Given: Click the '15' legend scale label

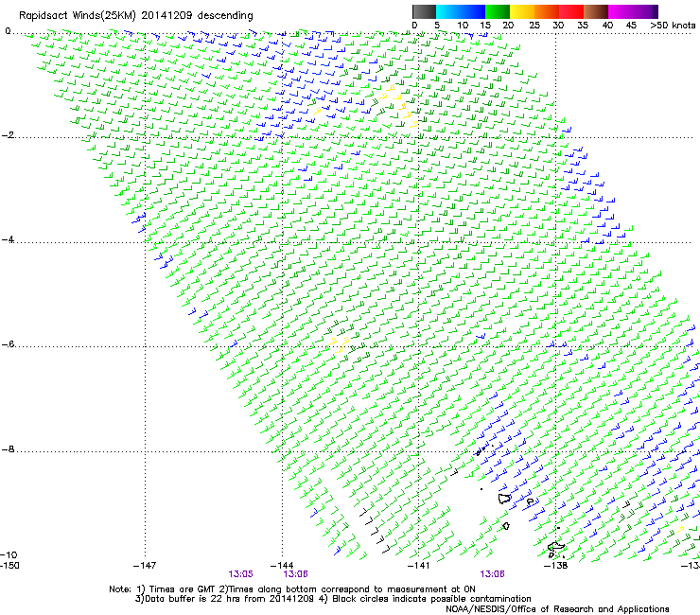Looking at the screenshot, I should (x=485, y=26).
